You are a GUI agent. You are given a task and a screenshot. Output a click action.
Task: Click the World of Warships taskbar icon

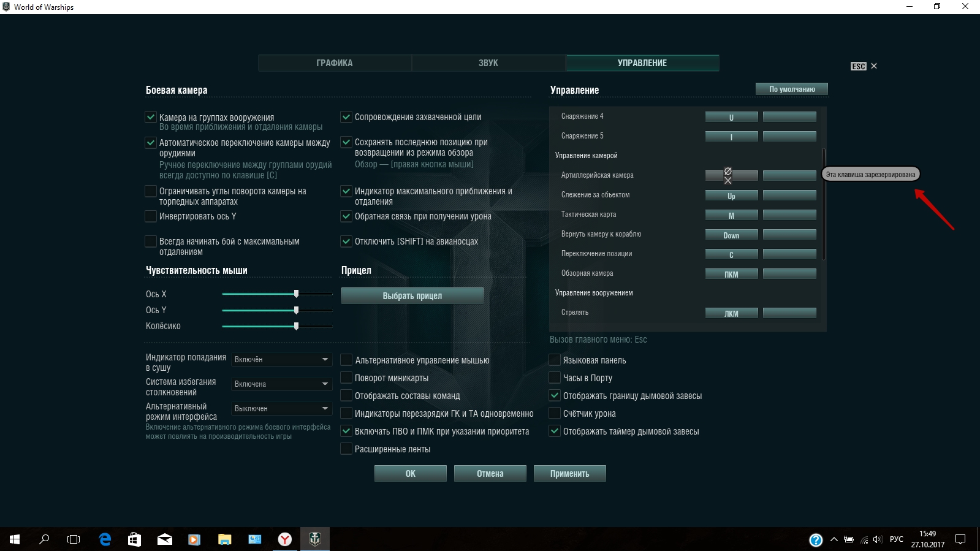tap(314, 539)
